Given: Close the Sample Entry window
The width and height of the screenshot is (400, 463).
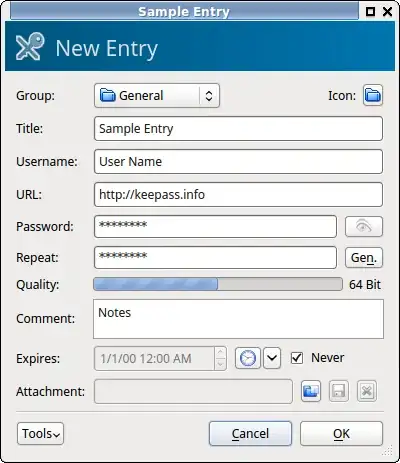Looking at the screenshot, I should click(x=387, y=12).
